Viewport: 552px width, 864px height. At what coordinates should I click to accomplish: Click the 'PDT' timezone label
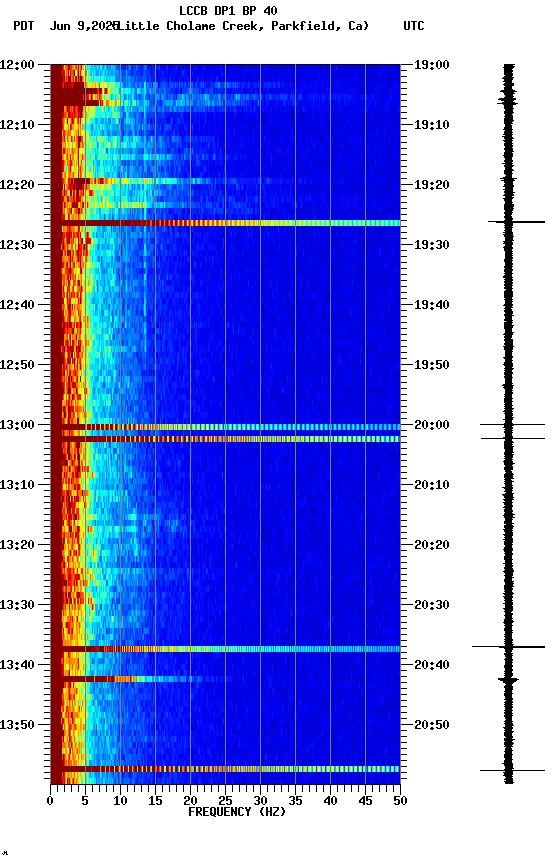[x=24, y=26]
